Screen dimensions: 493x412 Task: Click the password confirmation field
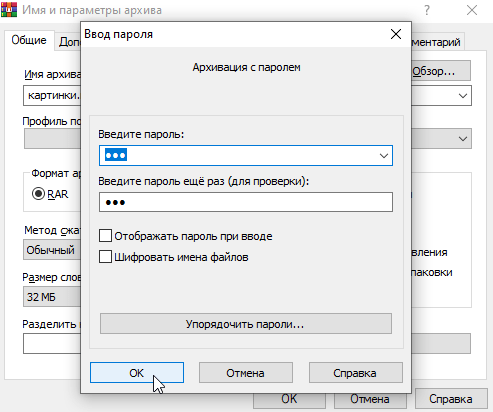[x=246, y=202]
